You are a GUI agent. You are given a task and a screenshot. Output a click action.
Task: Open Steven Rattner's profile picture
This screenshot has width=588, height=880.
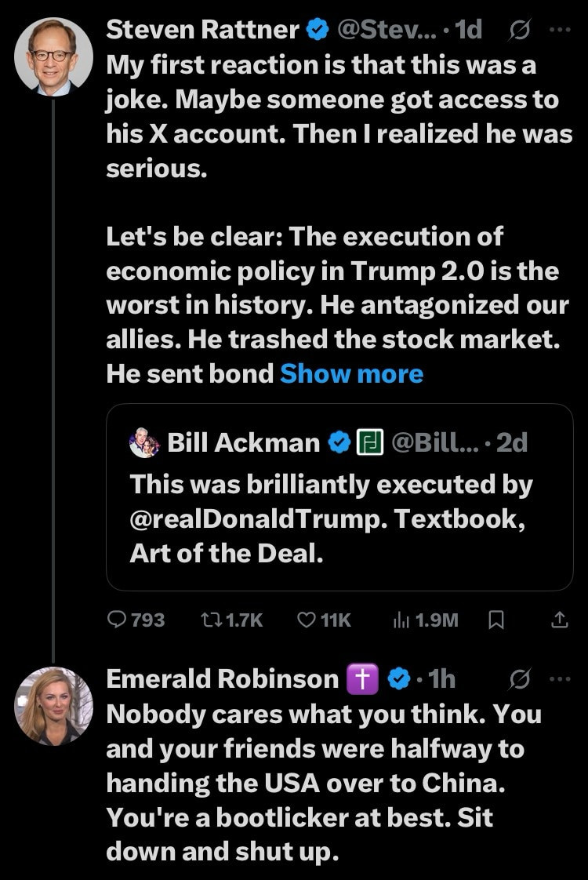53,56
